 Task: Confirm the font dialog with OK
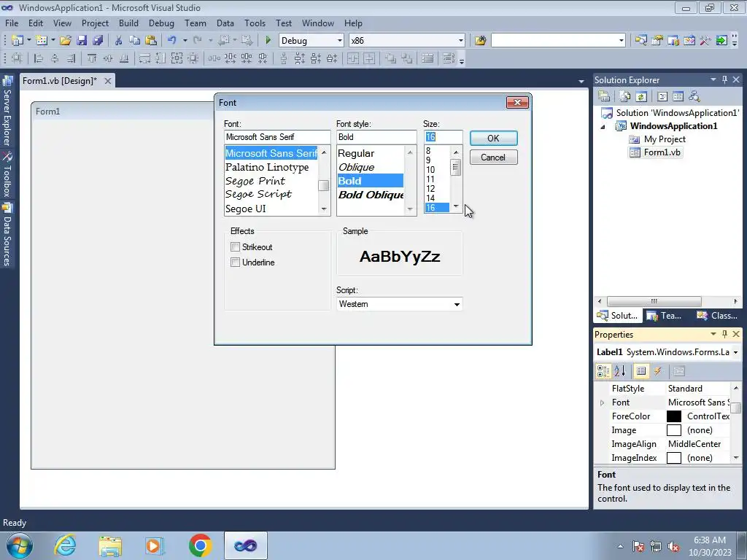coord(493,138)
